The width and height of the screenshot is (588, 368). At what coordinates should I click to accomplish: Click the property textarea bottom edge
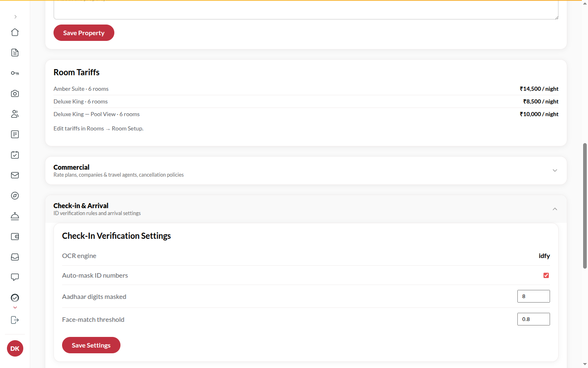pyautogui.click(x=306, y=19)
